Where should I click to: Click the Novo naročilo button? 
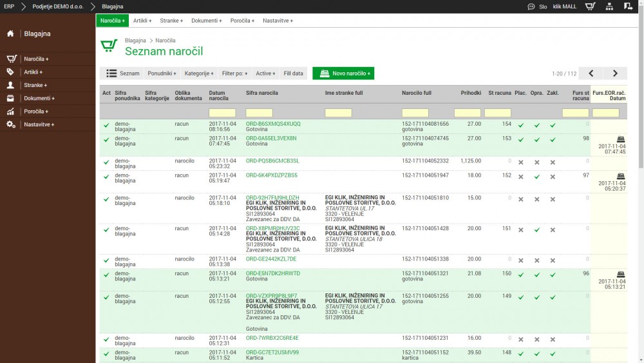343,74
